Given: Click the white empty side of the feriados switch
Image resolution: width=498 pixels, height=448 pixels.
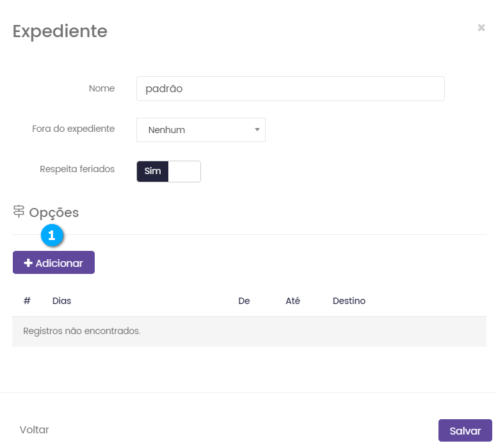Looking at the screenshot, I should [x=184, y=172].
